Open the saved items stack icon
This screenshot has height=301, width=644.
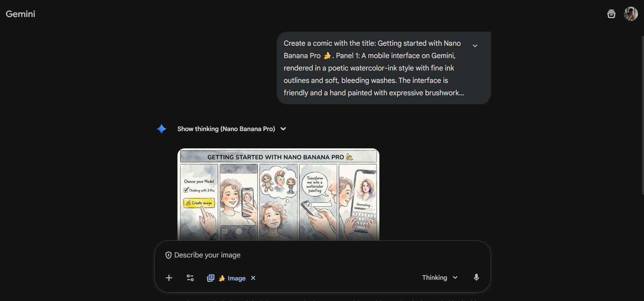[611, 14]
